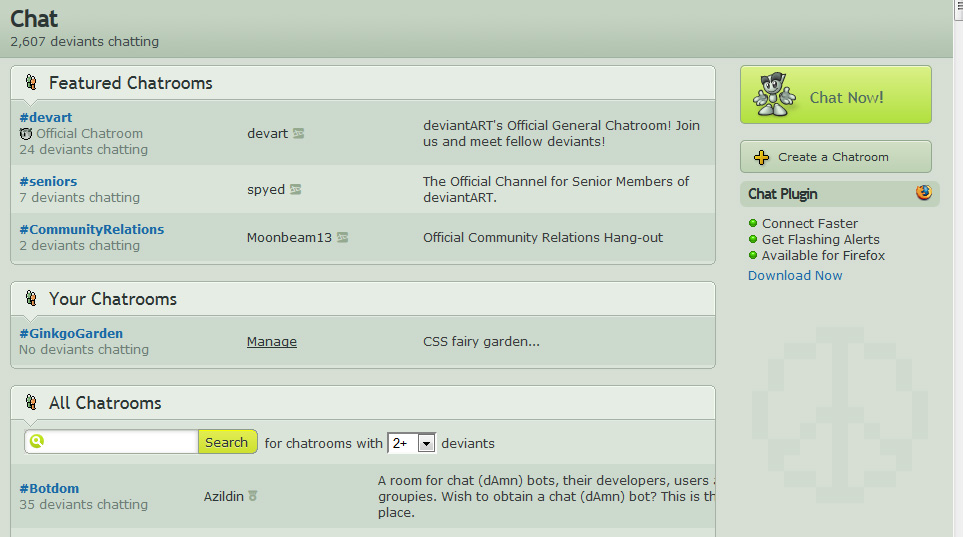Click the '24 deviants chatting' text
The image size is (963, 537).
coord(84,149)
